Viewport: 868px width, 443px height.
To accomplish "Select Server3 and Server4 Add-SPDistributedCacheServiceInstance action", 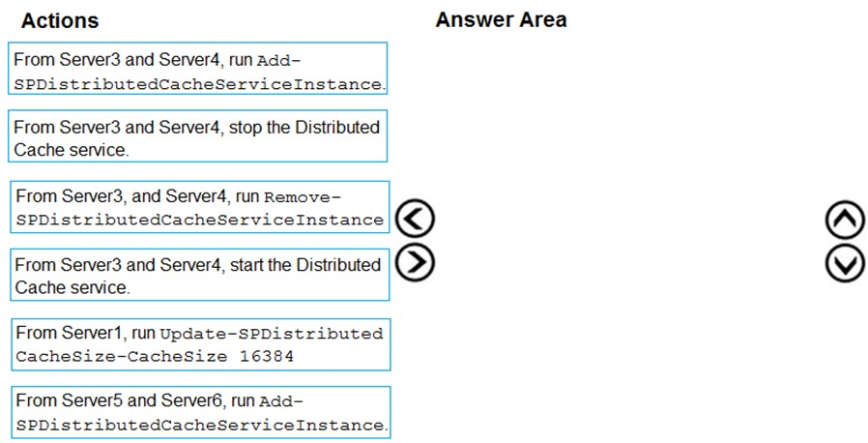I will pos(197,68).
